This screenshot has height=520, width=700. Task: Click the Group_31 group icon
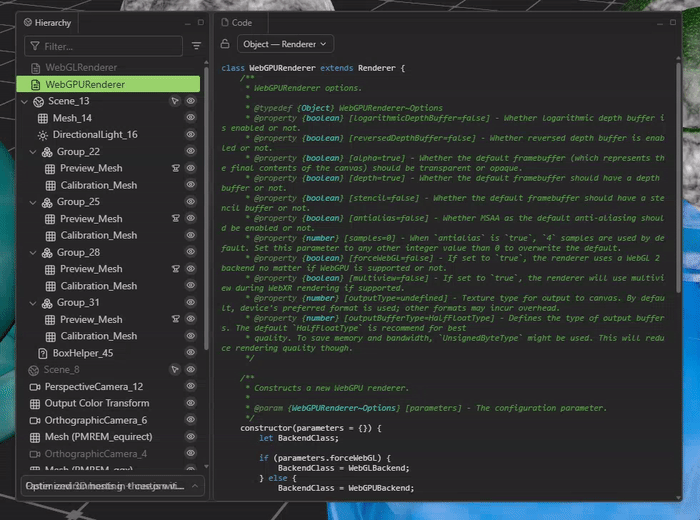coord(47,303)
